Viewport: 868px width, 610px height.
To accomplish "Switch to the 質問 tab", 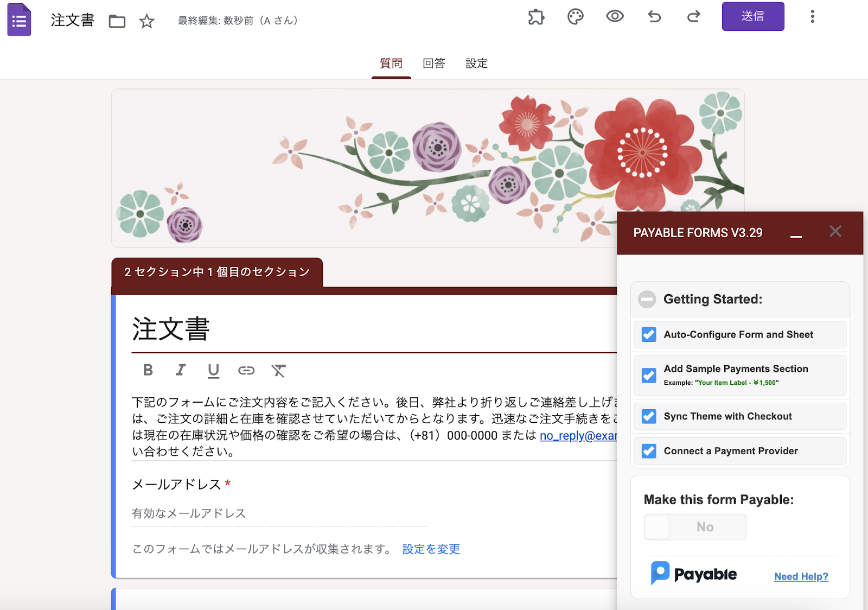I will coord(391,63).
